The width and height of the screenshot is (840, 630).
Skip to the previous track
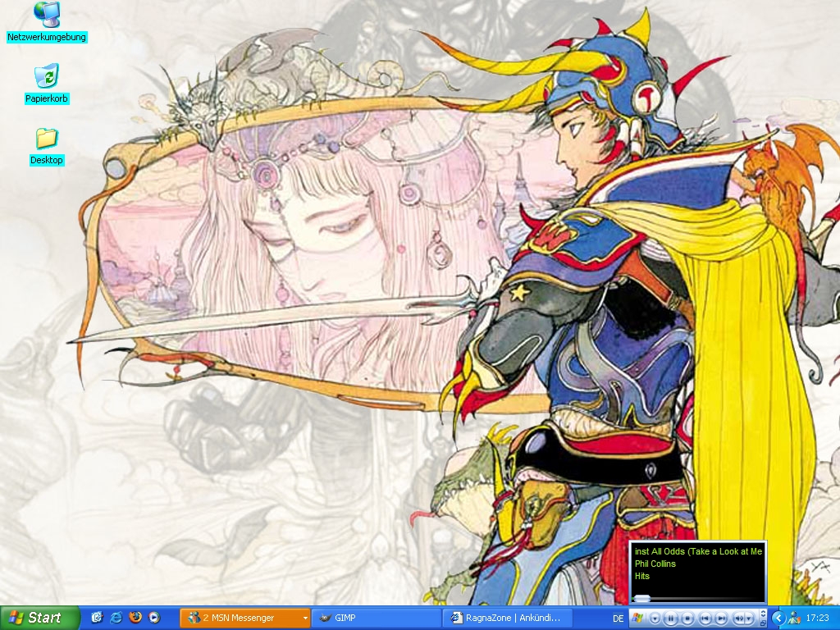[x=705, y=618]
